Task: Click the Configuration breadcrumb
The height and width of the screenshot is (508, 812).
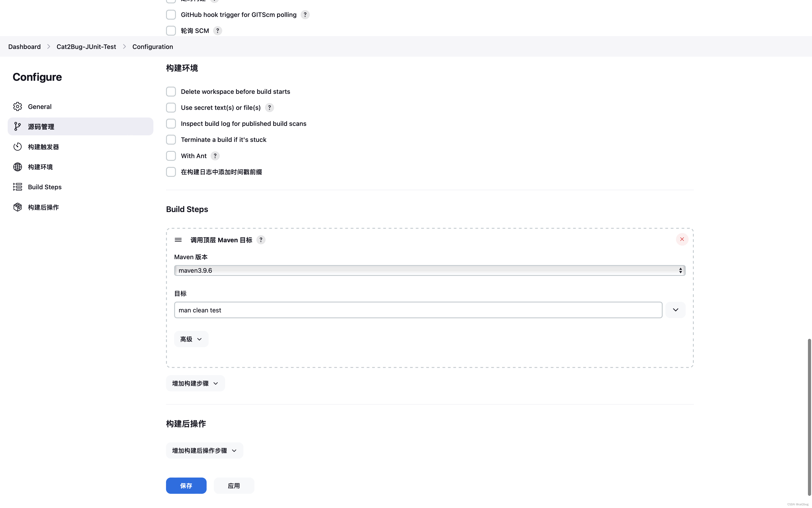Action: (152, 47)
